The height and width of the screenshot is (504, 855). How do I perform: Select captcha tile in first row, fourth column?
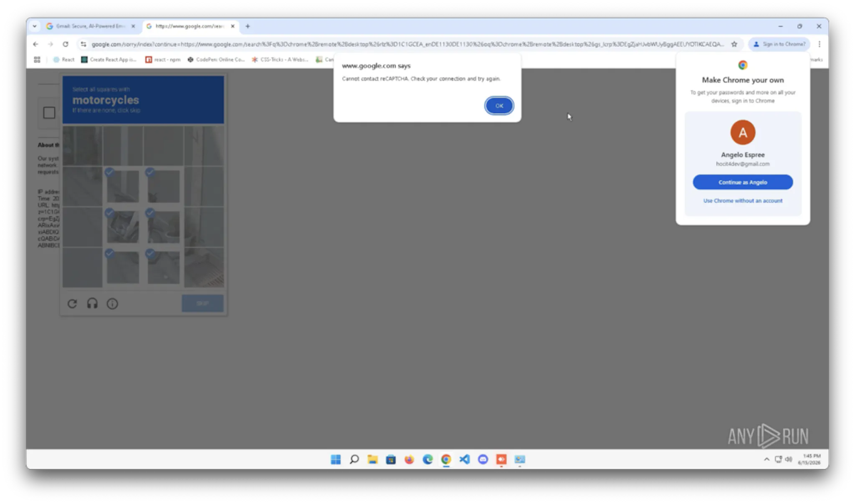[x=204, y=146]
